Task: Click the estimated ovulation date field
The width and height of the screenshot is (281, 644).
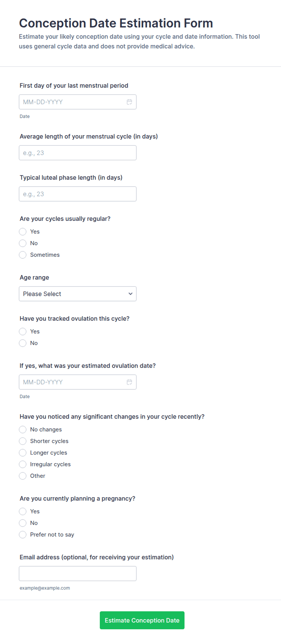Action: pyautogui.click(x=78, y=382)
